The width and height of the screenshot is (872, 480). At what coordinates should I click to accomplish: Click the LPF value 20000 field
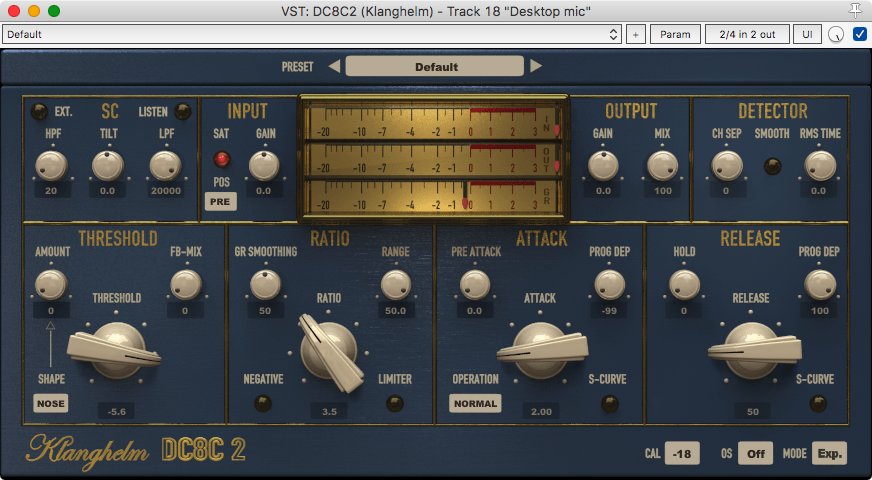point(166,191)
